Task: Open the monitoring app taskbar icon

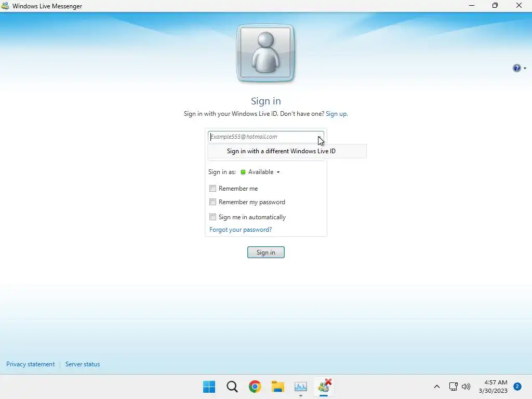Action: point(301,387)
